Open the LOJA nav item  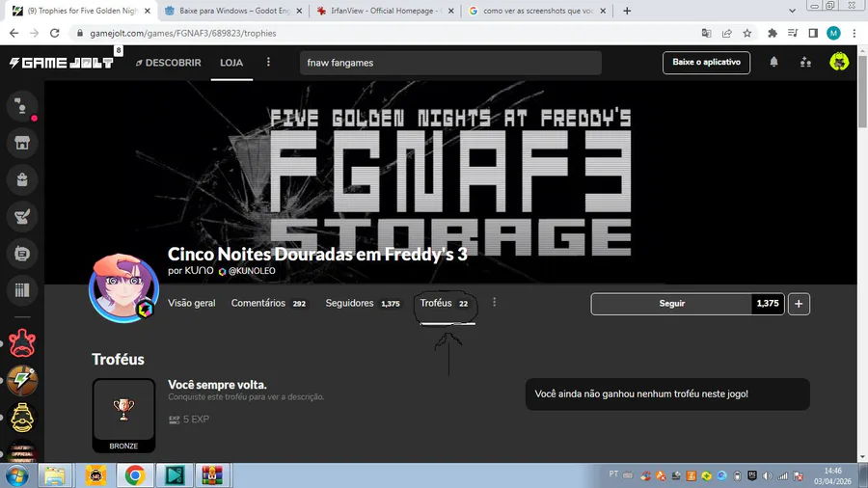(231, 63)
